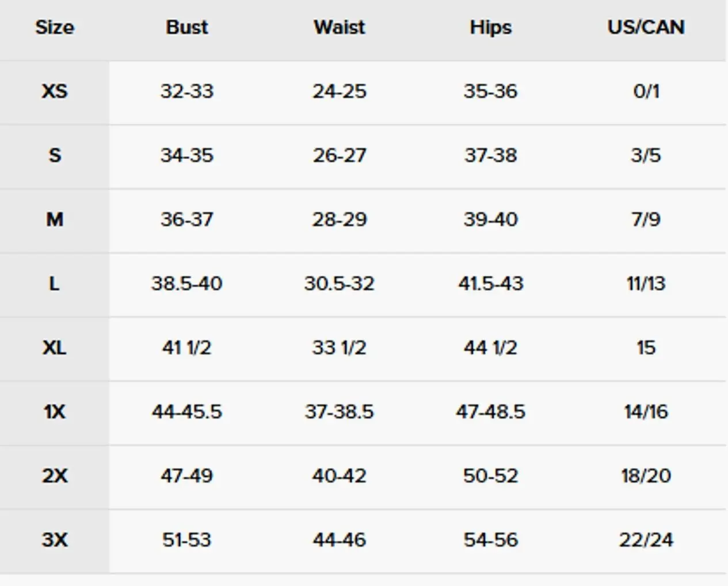Viewport: 728px width, 586px height.
Task: Click the waist value 33 1/2
Action: (340, 348)
